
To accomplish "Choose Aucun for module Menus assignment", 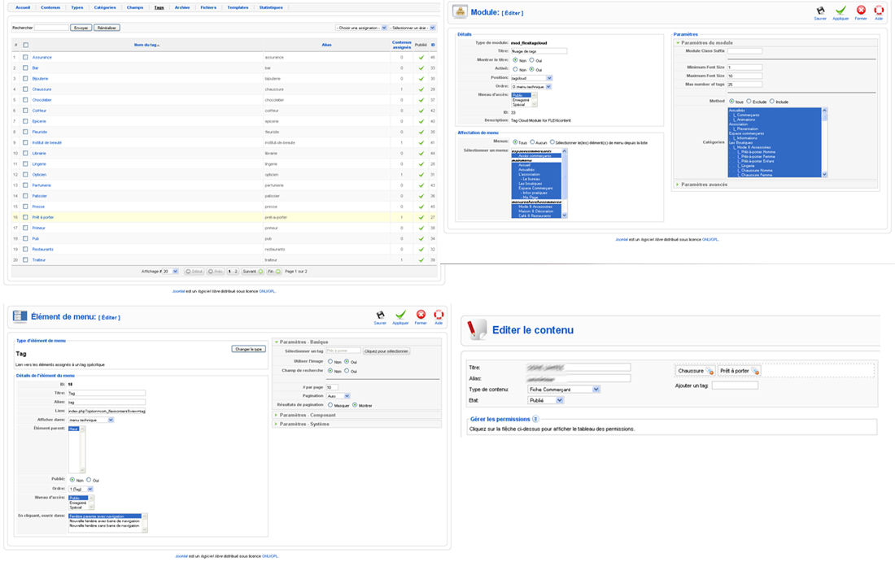I will coord(534,142).
